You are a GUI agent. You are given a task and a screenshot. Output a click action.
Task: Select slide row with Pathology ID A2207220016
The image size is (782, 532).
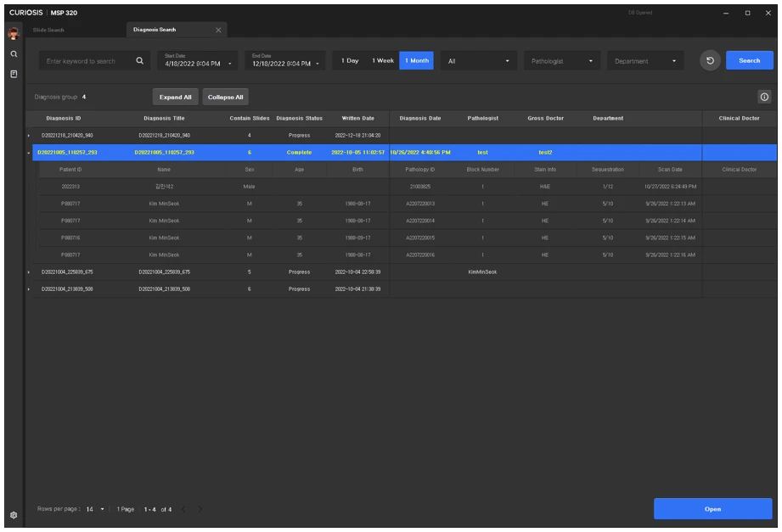(408, 255)
